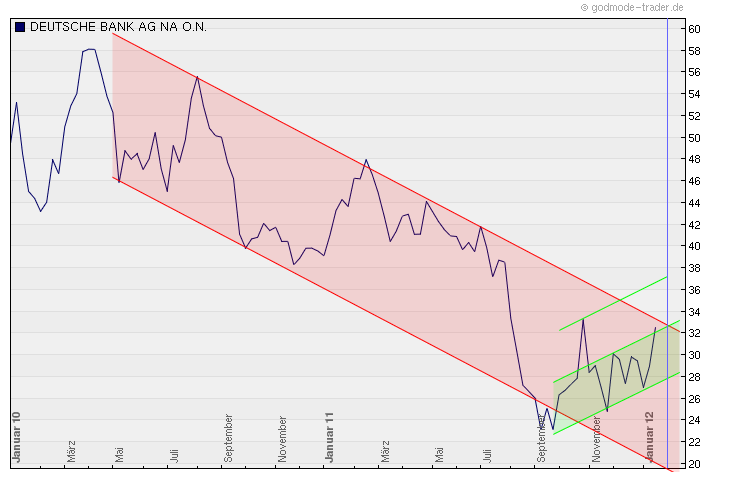Screen dimensions: 730x481
Task: Click the DEUTSCHE BANK AG NA O.N. title
Action: pos(118,27)
